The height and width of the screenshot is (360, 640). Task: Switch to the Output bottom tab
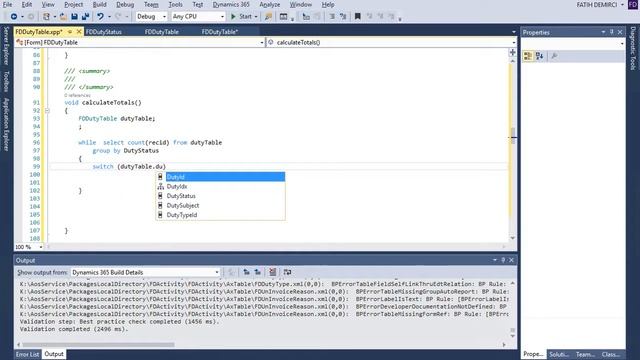54,354
